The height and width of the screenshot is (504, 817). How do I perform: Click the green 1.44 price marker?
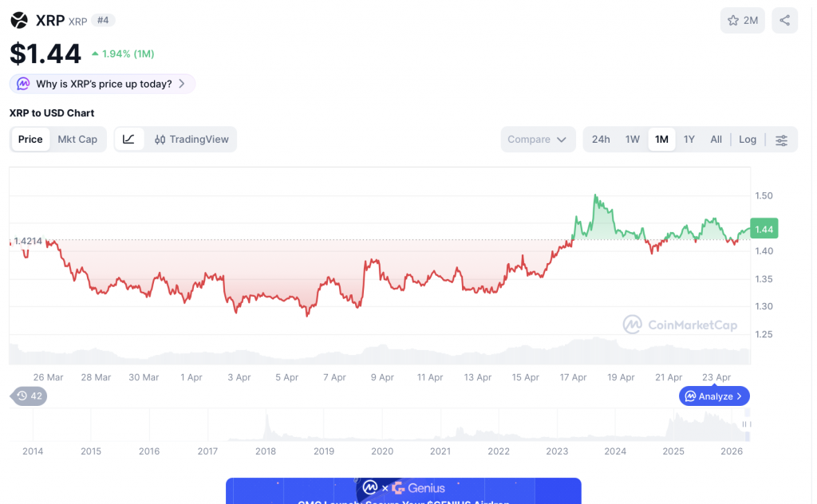(x=764, y=229)
